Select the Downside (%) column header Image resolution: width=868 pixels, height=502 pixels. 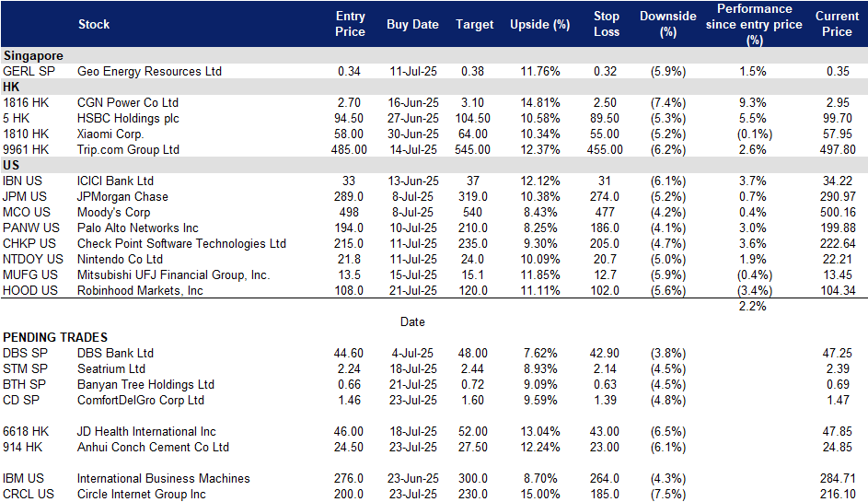(668, 24)
